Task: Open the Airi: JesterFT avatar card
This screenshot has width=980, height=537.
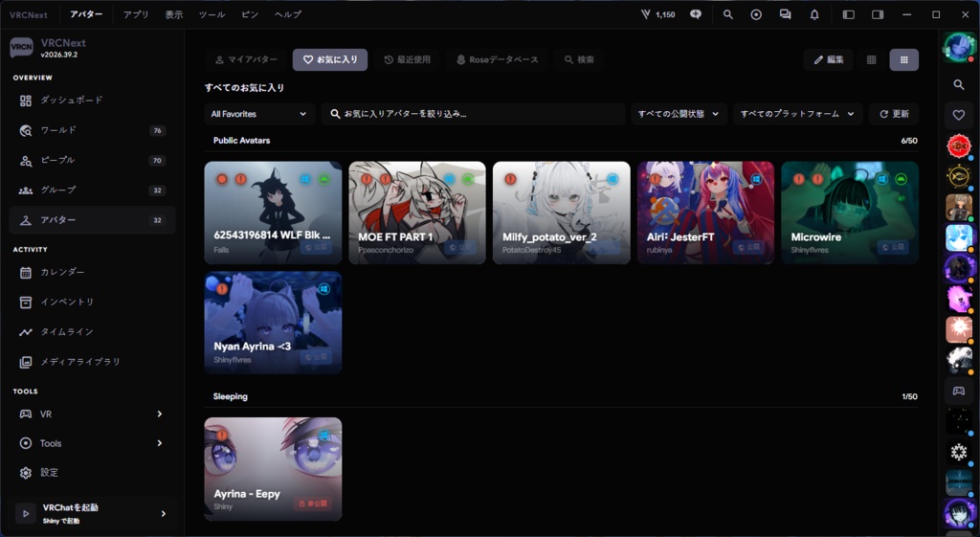Action: pos(705,213)
